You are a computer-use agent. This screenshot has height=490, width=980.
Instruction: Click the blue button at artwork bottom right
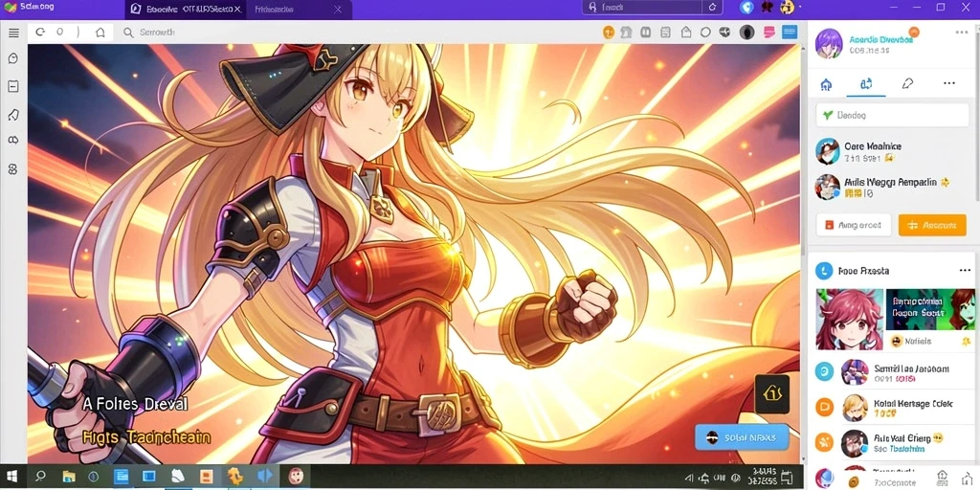[742, 437]
